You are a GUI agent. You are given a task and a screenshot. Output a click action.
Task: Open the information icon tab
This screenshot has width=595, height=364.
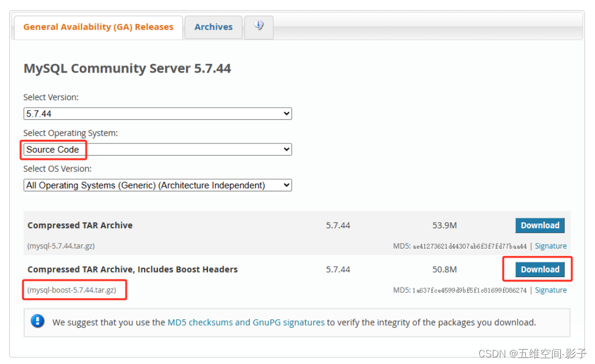tap(259, 26)
